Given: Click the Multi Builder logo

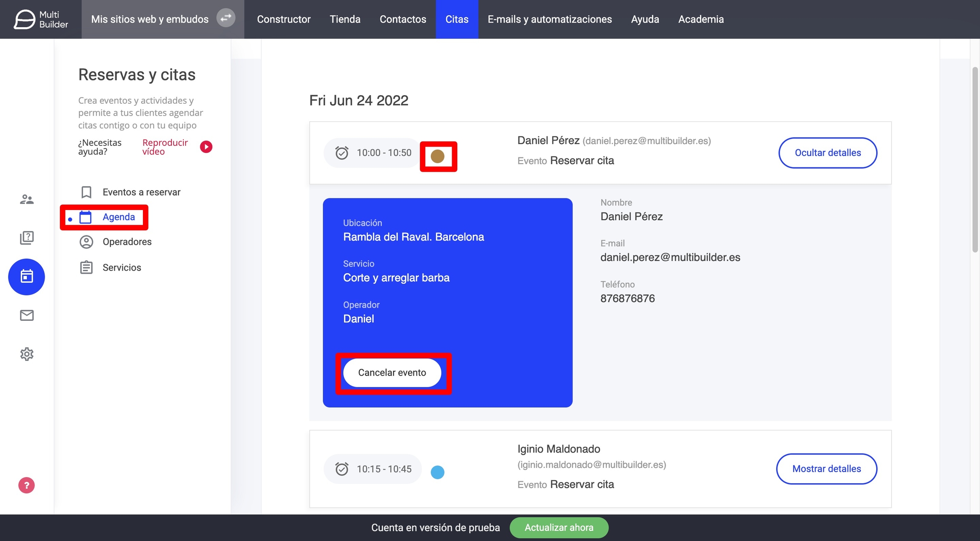Looking at the screenshot, I should (41, 19).
